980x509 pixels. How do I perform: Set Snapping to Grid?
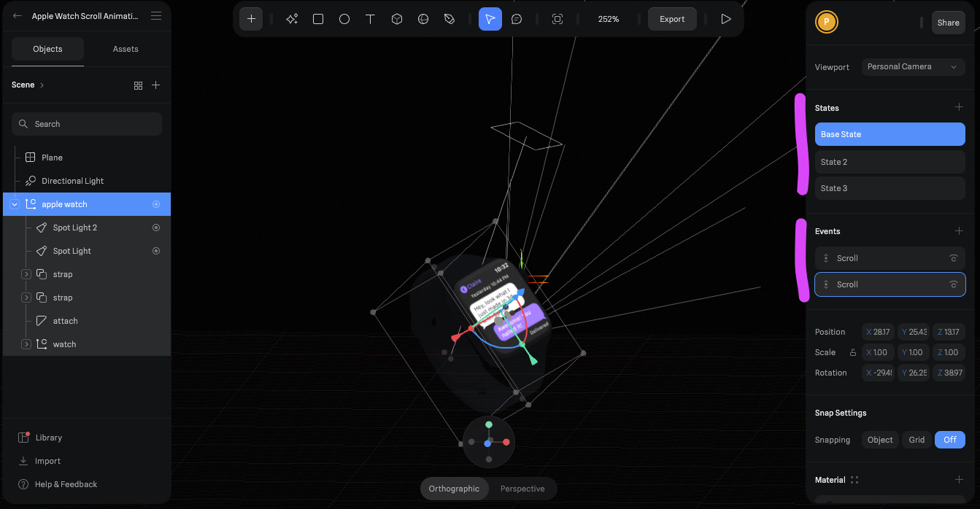tap(917, 440)
